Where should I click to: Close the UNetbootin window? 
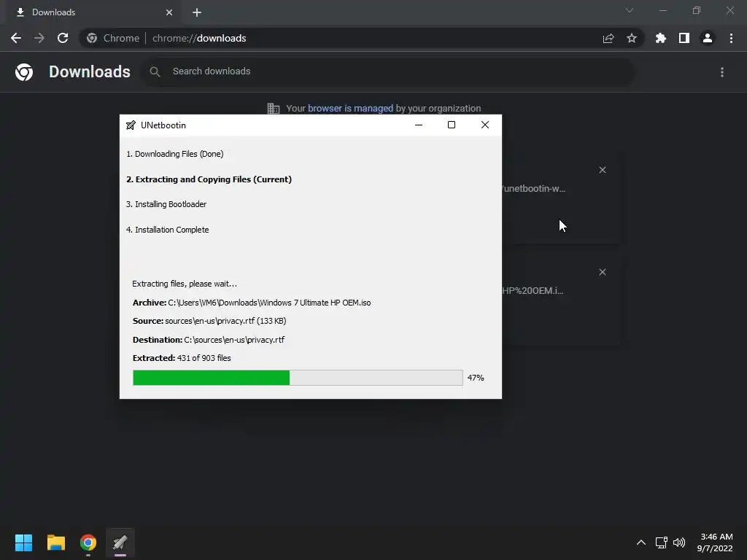tap(485, 125)
